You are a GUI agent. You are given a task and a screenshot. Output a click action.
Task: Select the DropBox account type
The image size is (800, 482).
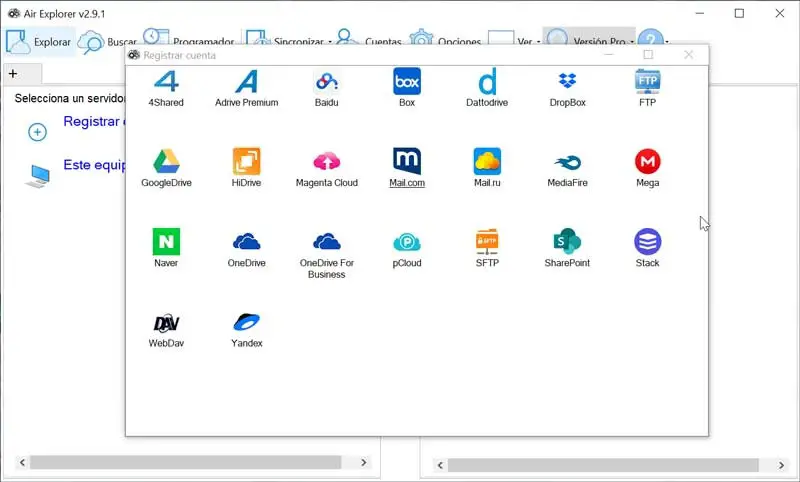pyautogui.click(x=567, y=88)
